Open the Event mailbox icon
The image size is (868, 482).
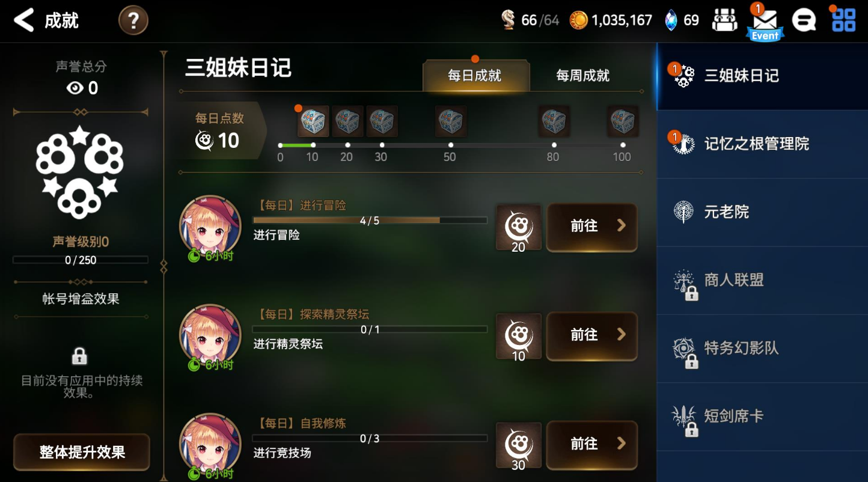765,22
